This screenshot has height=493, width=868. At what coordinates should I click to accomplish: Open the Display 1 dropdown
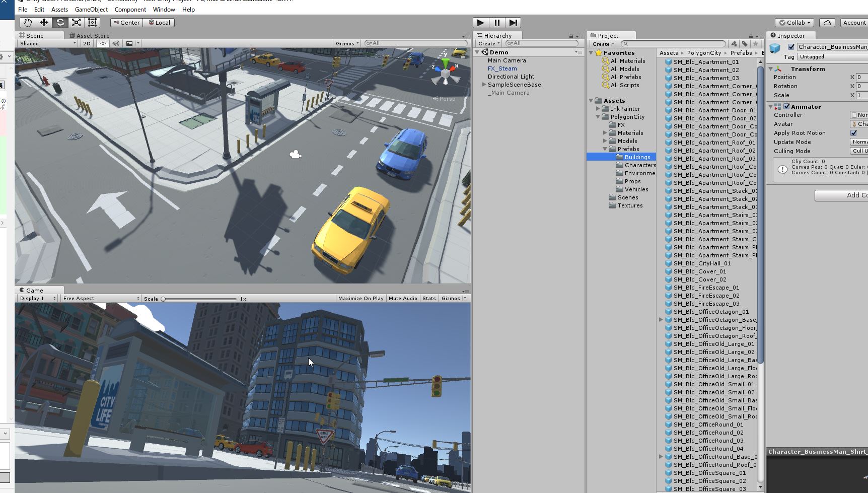tap(38, 299)
